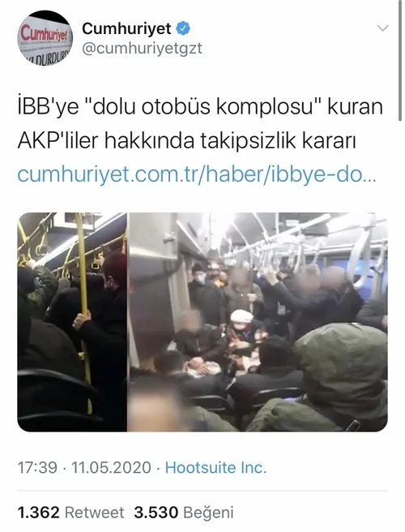This screenshot has width=405, height=532.
Task: Show the 1.362 Retweet list
Action: coord(70,513)
